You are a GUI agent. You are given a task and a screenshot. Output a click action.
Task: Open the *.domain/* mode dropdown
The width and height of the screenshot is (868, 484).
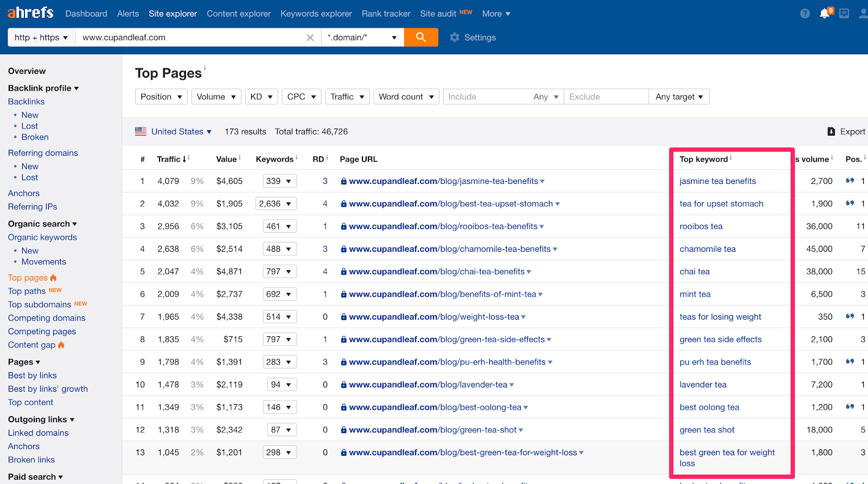[x=362, y=37]
